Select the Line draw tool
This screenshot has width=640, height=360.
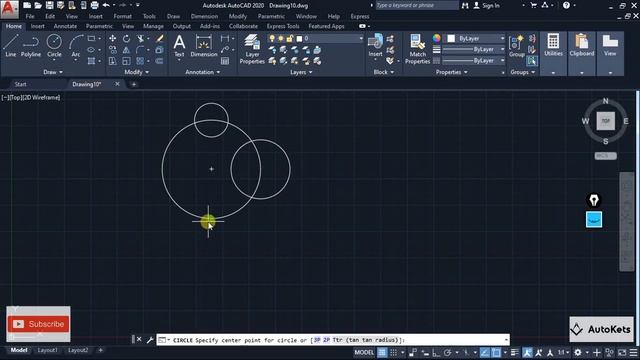click(11, 45)
